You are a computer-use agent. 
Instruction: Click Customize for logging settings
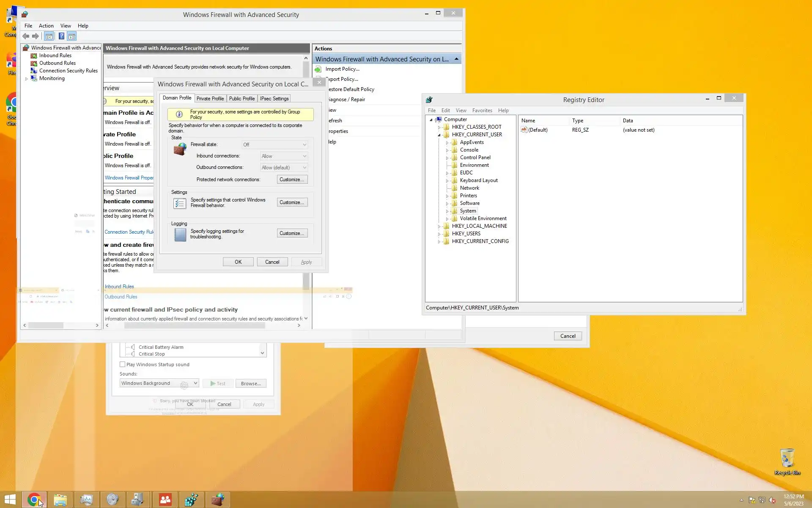(x=292, y=233)
